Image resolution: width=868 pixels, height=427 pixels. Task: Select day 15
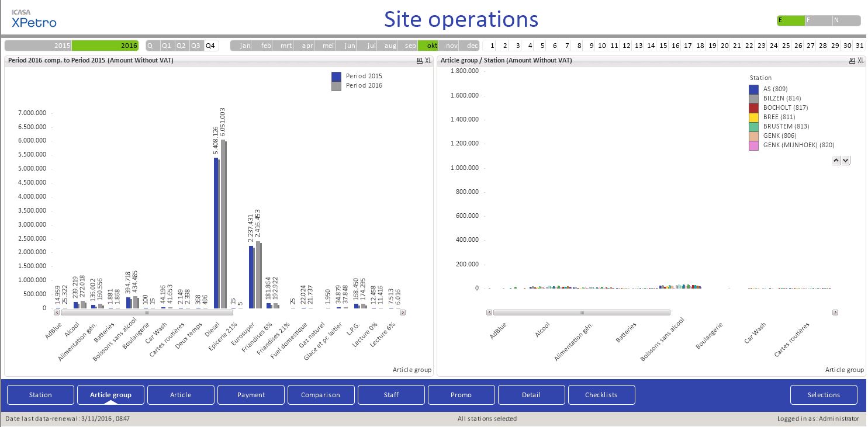[x=663, y=46]
